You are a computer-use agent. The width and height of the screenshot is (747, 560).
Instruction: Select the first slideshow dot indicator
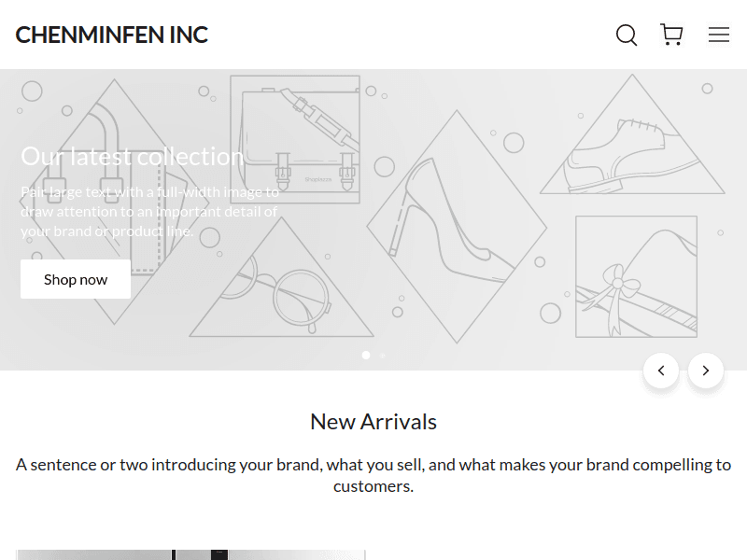366,356
